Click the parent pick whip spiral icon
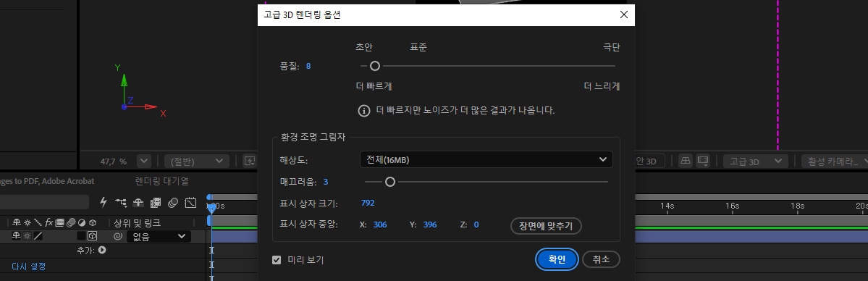This screenshot has width=868, height=281. [117, 236]
